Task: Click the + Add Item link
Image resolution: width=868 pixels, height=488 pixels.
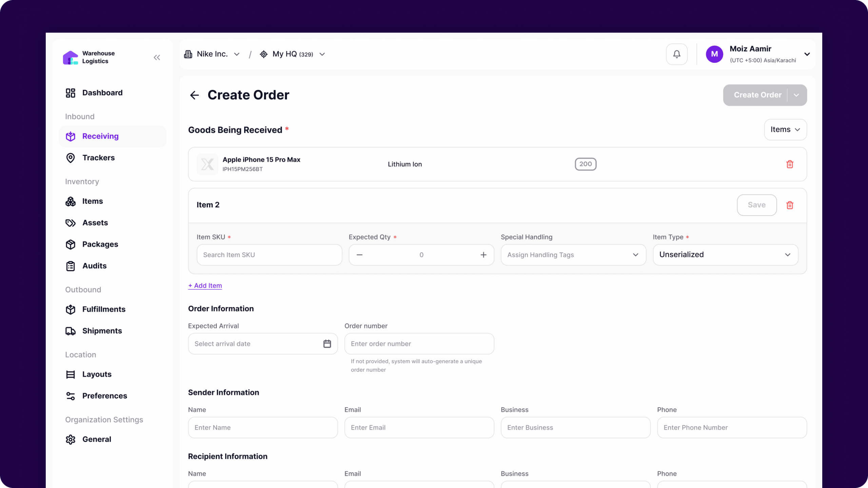Action: click(x=205, y=286)
